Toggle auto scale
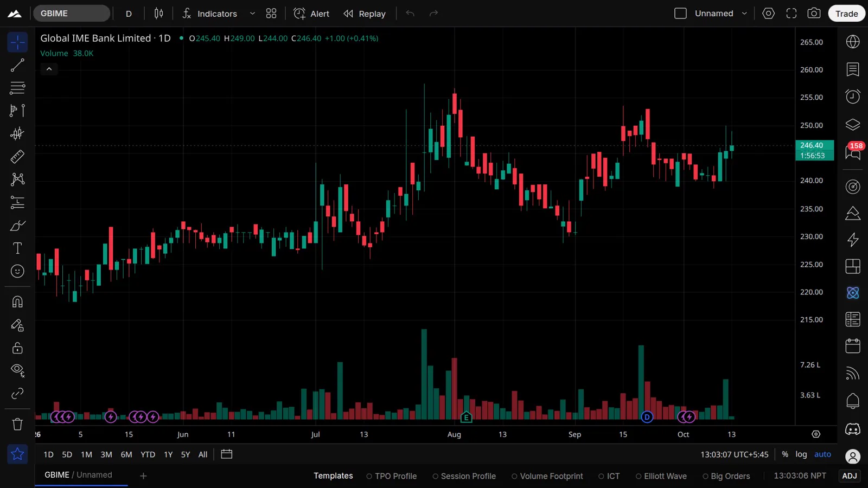868x488 pixels. click(x=822, y=454)
